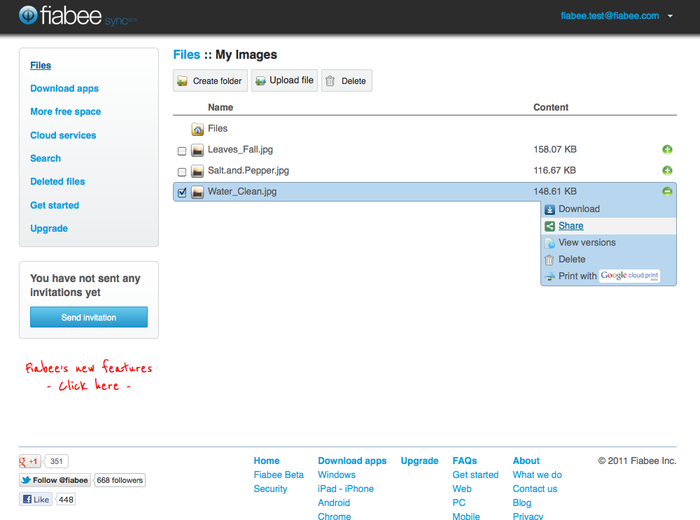This screenshot has width=700, height=520.
Task: Click the Leaves_Fall.jpg image thumbnail icon
Action: 198,150
